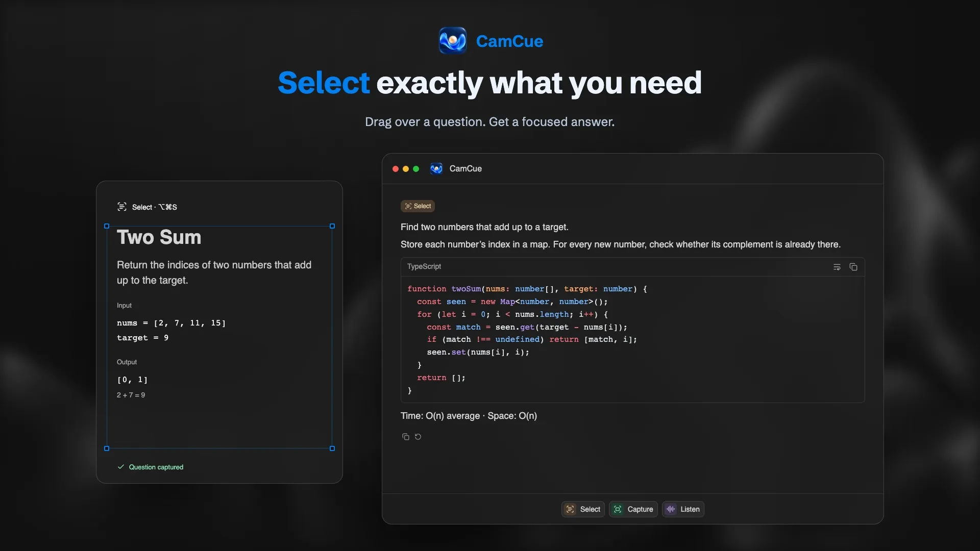Viewport: 980px width, 551px height.
Task: Click the function twoSum signature line
Action: pos(527,289)
